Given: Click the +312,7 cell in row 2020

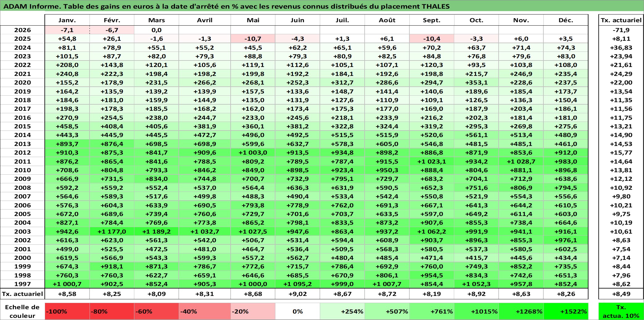Looking at the screenshot, I should (342, 82).
